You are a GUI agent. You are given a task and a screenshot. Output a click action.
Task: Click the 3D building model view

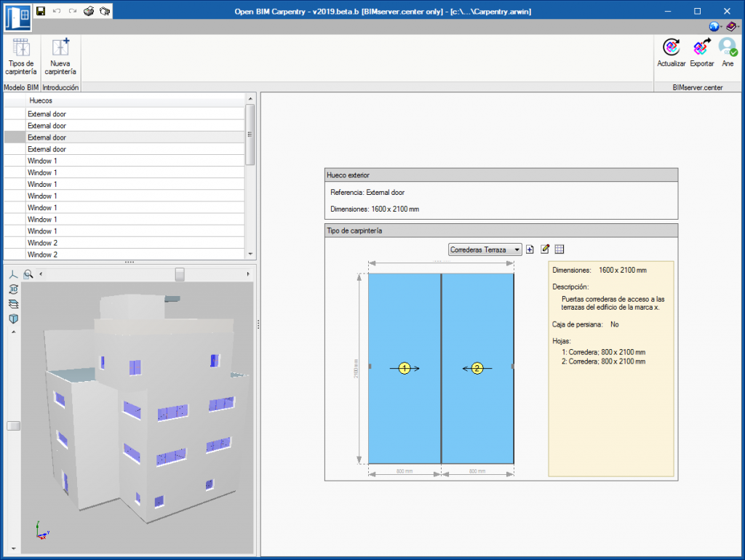(138, 418)
